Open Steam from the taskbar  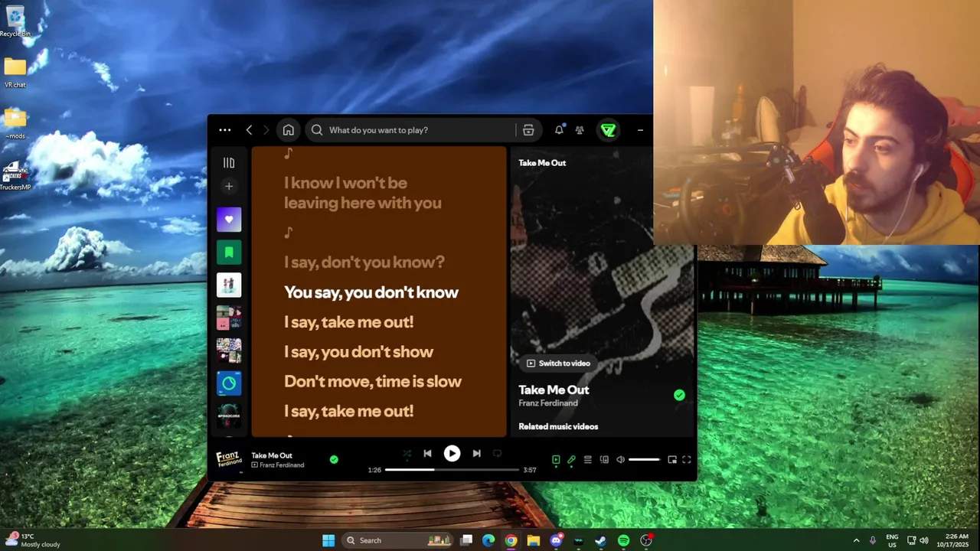pos(601,540)
